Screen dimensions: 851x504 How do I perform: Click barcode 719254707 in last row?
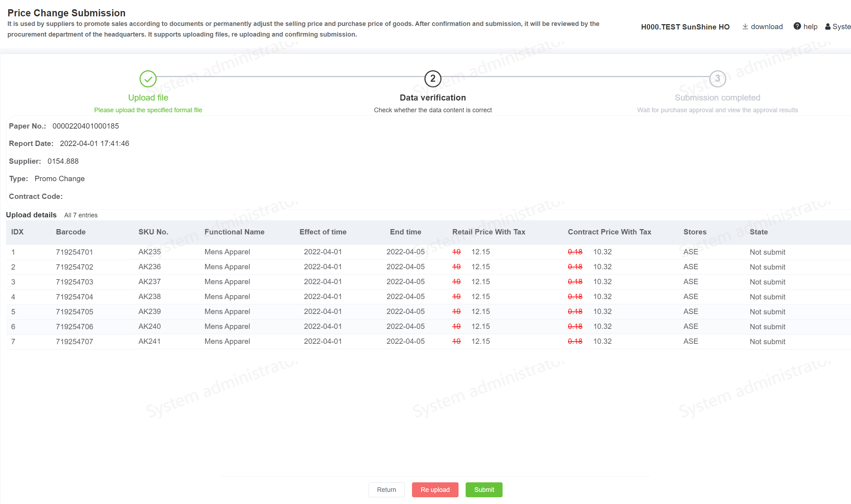74,342
